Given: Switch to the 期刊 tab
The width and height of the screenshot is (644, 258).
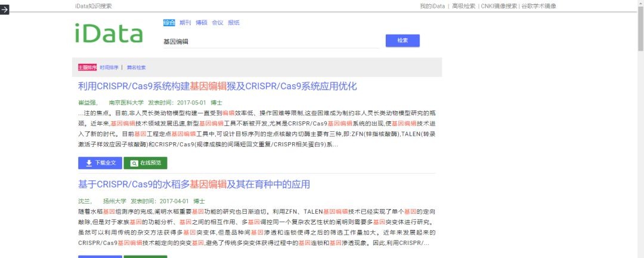Looking at the screenshot, I should pyautogui.click(x=185, y=23).
